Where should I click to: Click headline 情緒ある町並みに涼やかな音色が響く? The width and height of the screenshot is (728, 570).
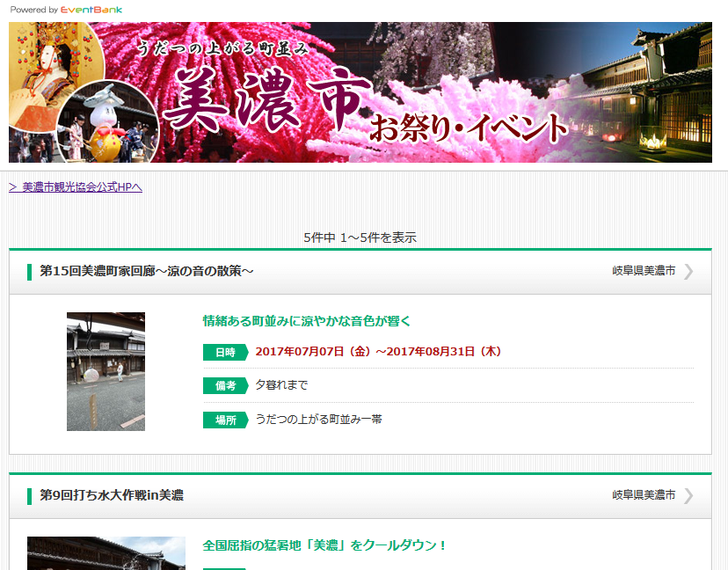[x=307, y=321]
